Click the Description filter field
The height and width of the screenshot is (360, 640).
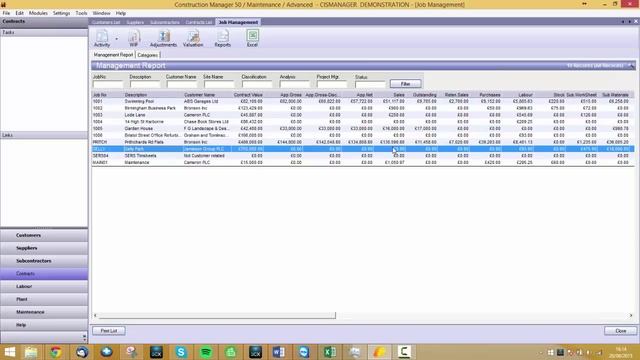click(145, 84)
